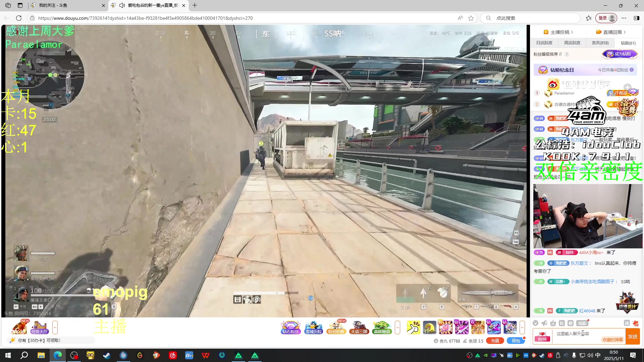
Task: Open the 战绩统计 battle stats widget
Action: (627, 302)
